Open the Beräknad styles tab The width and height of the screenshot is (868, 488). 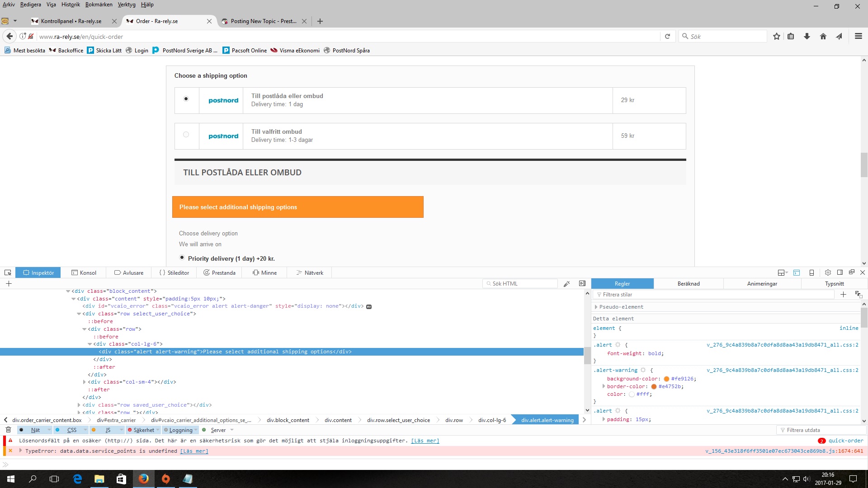pos(688,284)
